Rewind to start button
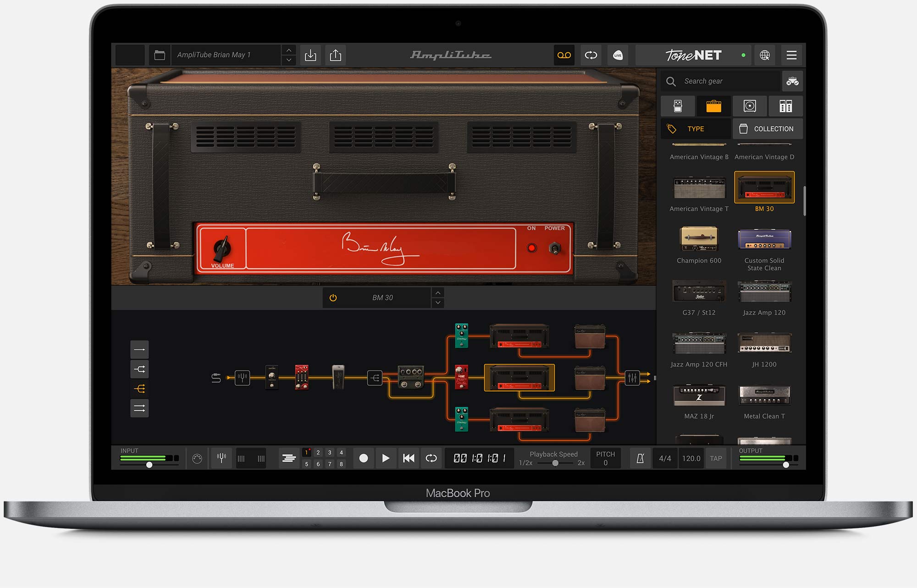 (x=409, y=458)
